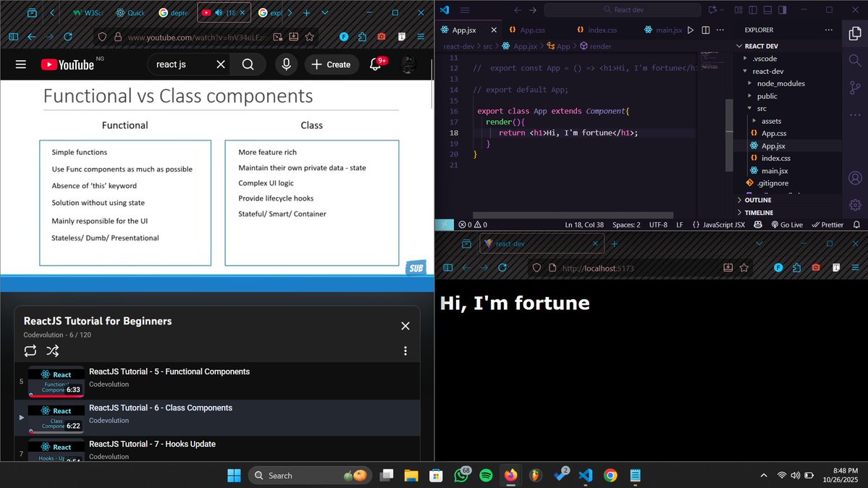Toggle loop playlist in the playlist panel

tap(30, 350)
